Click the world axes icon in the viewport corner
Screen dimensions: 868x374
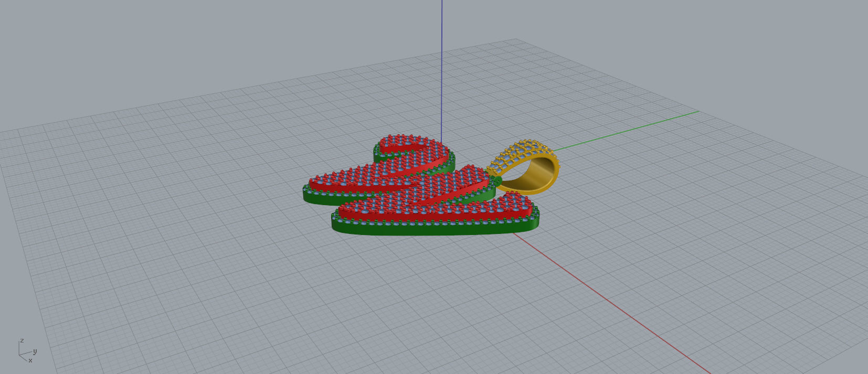[x=27, y=351]
